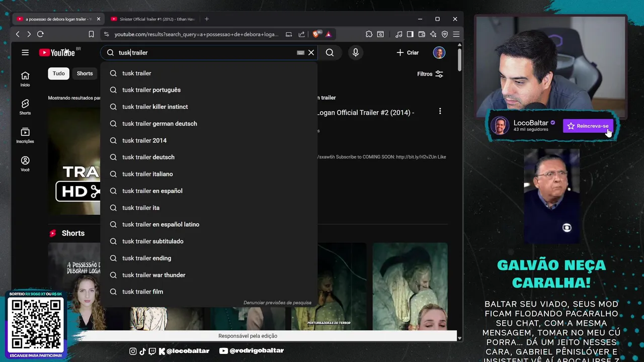Select suggestion 'tusk trailer ending'

209,258
